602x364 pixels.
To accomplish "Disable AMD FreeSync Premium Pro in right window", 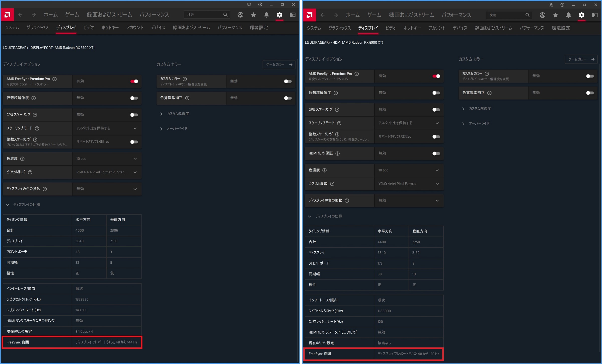I will 436,76.
